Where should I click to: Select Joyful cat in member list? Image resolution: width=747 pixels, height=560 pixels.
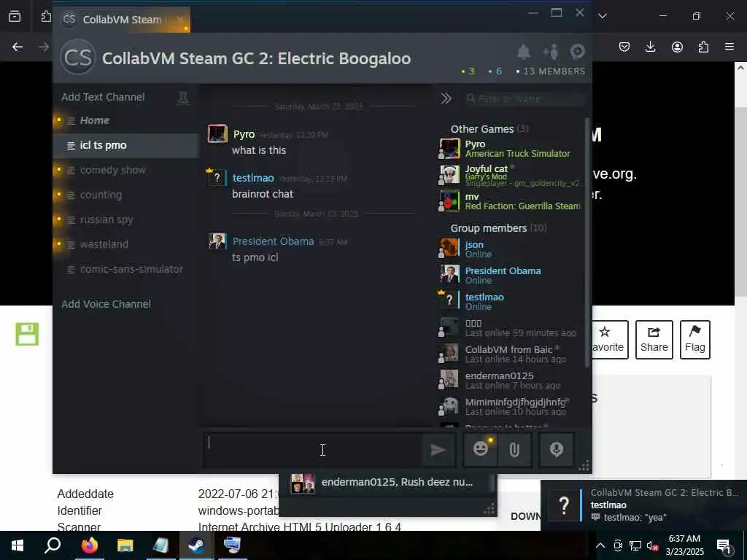click(x=511, y=175)
